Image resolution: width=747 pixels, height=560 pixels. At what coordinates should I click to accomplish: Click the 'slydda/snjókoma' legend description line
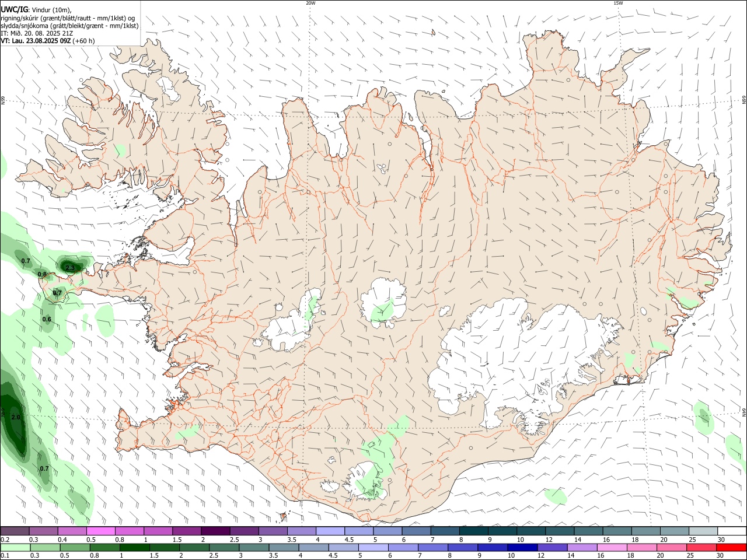click(x=69, y=26)
